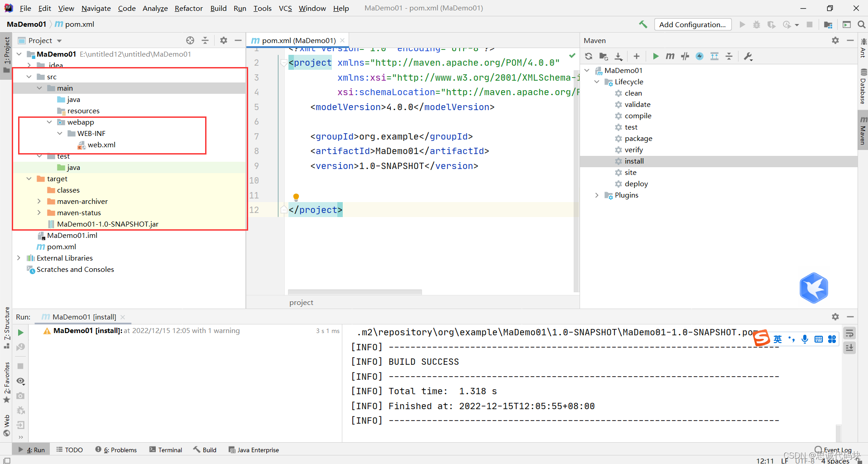Screen dimensions: 868x464
Task: Collapse the target folder
Action: (29, 179)
